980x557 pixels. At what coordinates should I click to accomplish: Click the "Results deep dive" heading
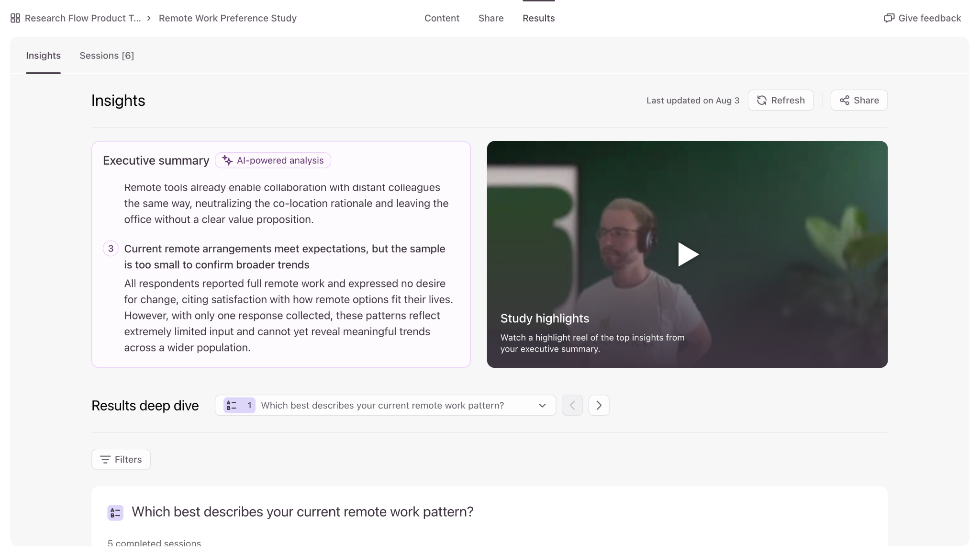coord(145,406)
